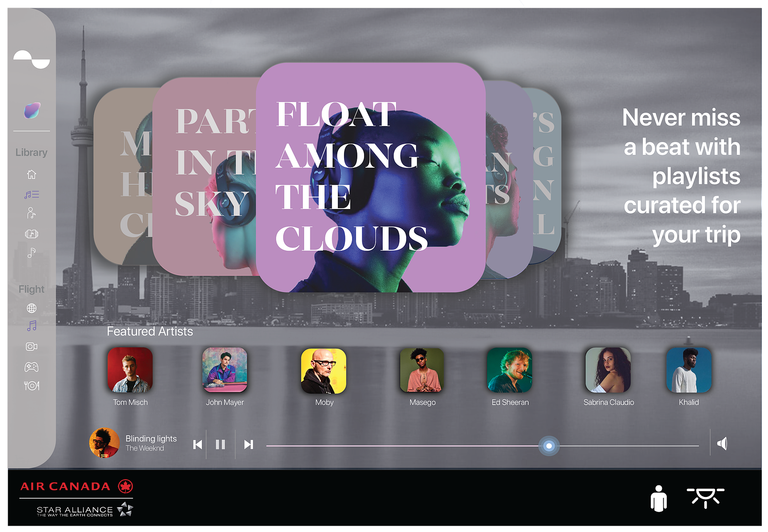Select the Music icon under Flight

pos(32,326)
